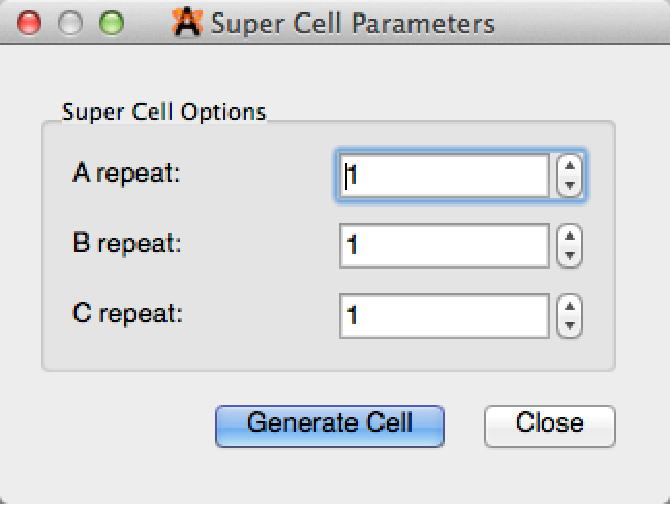The height and width of the screenshot is (505, 670).
Task: Increment B repeat using the up arrow
Action: [x=569, y=237]
